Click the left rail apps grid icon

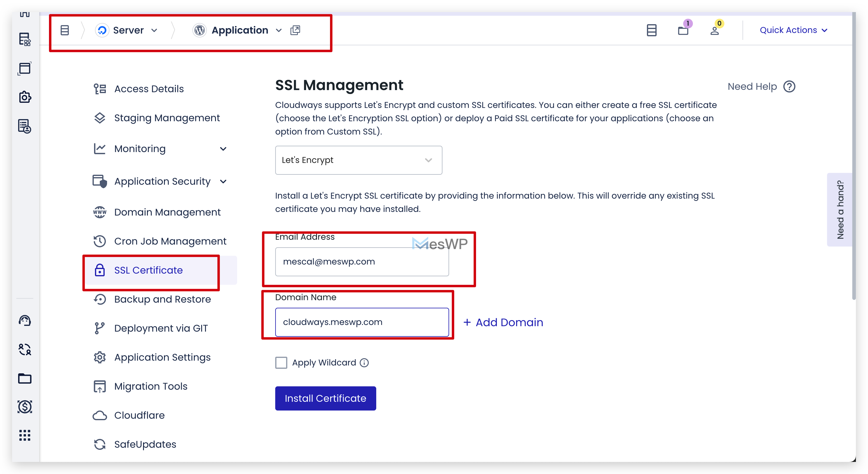pyautogui.click(x=24, y=436)
